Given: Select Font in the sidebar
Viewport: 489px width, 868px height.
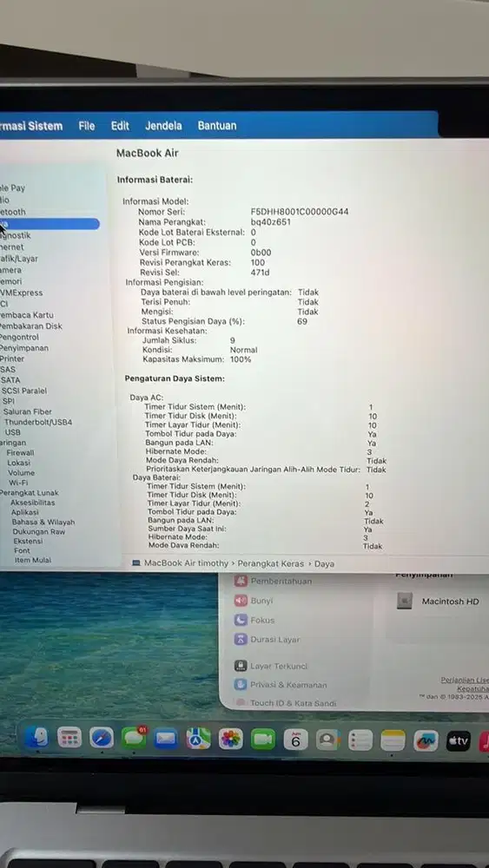Looking at the screenshot, I should pyautogui.click(x=23, y=550).
